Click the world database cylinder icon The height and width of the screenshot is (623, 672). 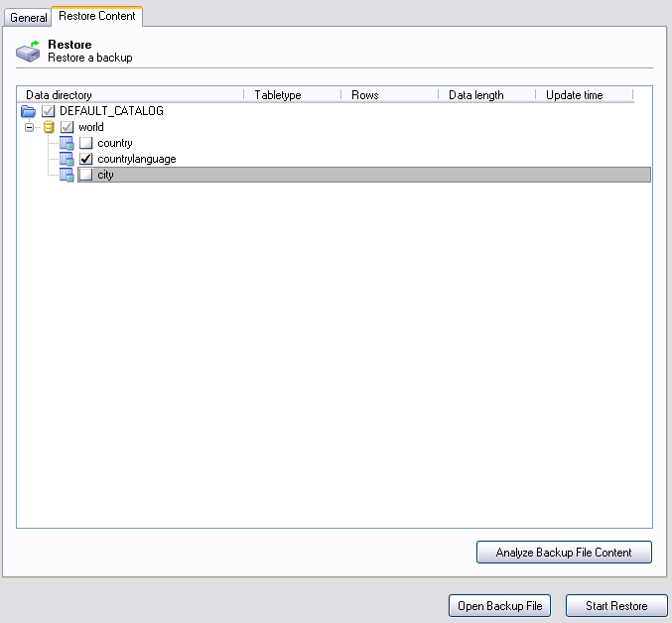tap(48, 127)
